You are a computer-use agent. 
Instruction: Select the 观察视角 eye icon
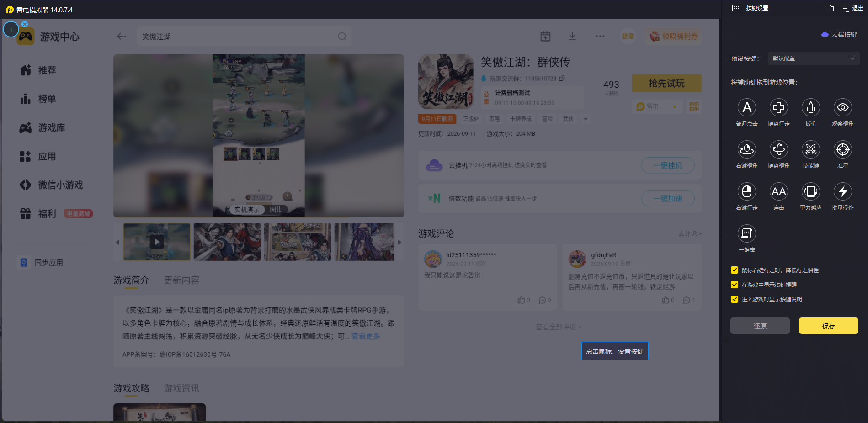click(842, 107)
